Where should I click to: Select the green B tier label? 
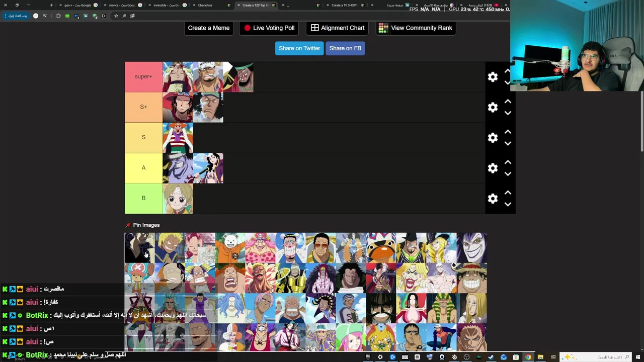pos(143,199)
